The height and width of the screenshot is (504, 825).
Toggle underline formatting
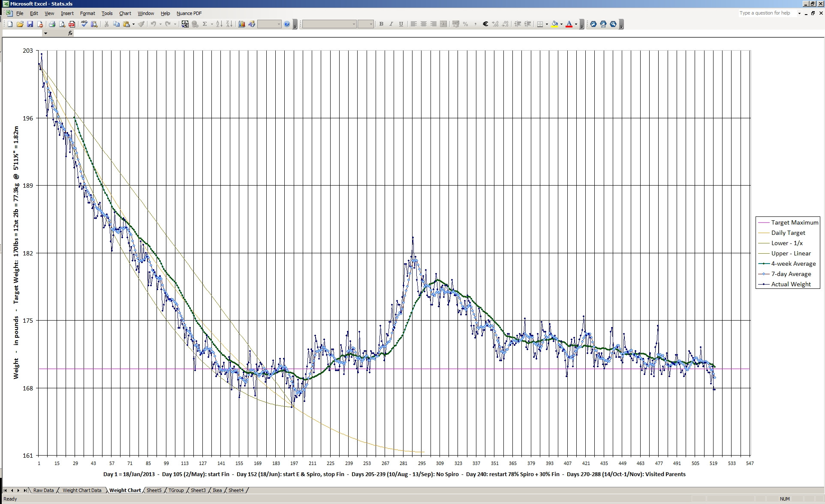point(401,24)
